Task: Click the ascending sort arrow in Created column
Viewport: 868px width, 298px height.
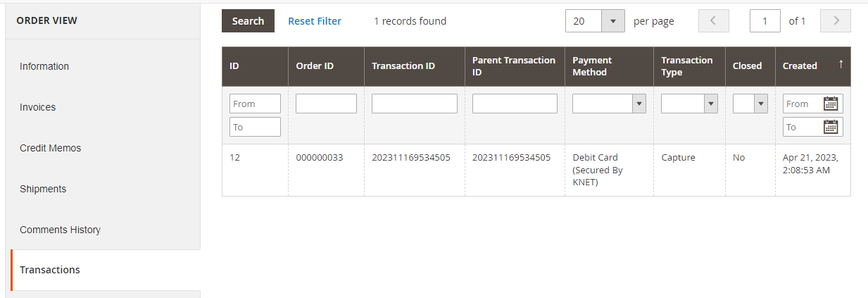Action: click(841, 65)
